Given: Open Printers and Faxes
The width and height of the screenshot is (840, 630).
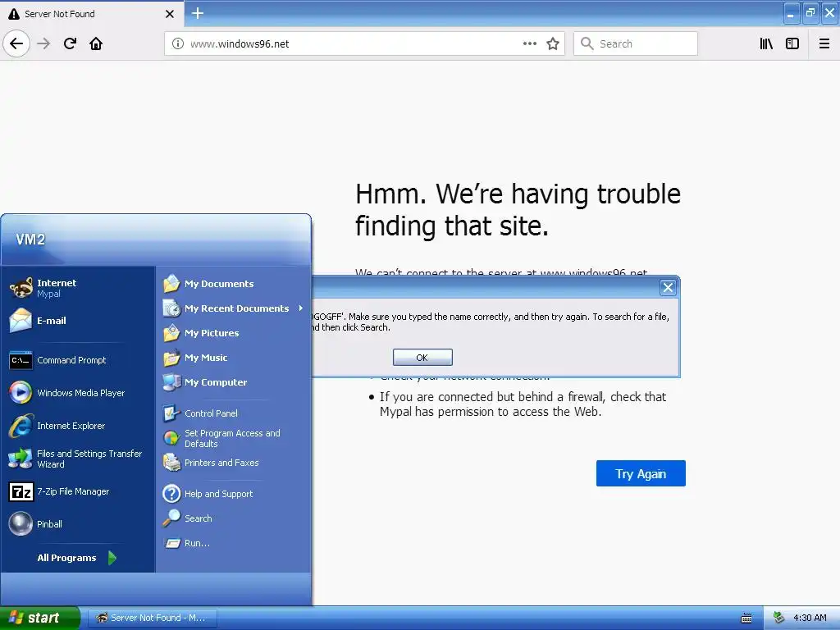Looking at the screenshot, I should [x=234, y=463].
